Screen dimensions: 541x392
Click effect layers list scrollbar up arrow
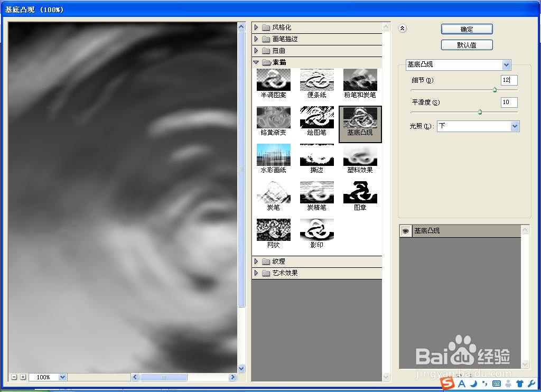[525, 229]
